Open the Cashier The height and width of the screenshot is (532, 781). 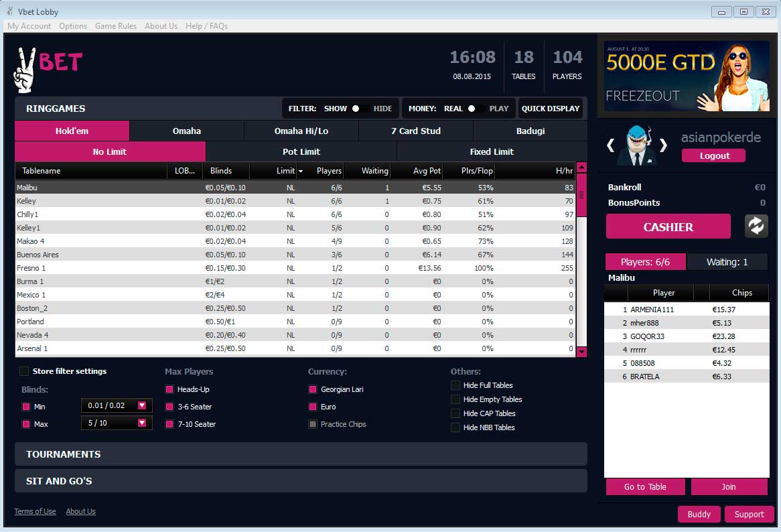[668, 226]
